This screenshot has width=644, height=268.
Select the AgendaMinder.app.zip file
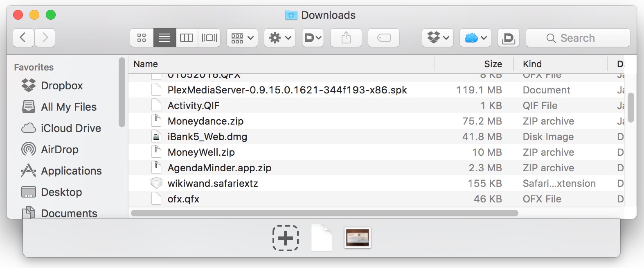coord(376,168)
